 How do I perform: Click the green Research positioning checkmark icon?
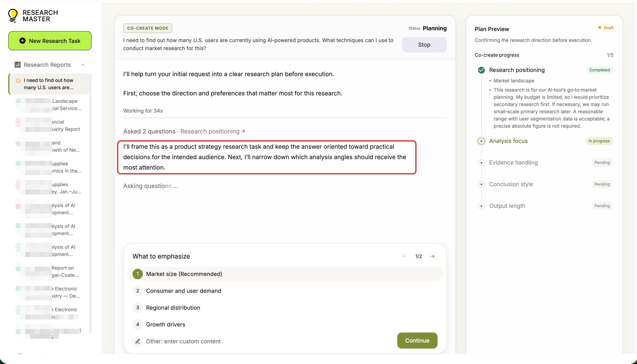click(481, 70)
